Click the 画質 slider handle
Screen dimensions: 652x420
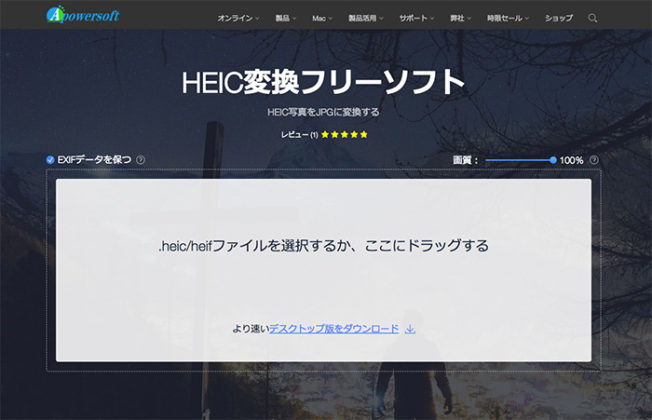pos(553,160)
